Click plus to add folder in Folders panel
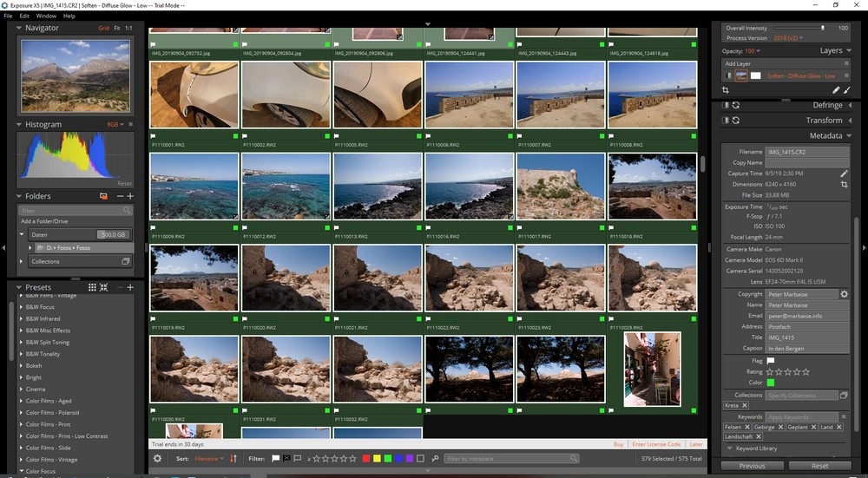Image resolution: width=868 pixels, height=478 pixels. point(130,196)
